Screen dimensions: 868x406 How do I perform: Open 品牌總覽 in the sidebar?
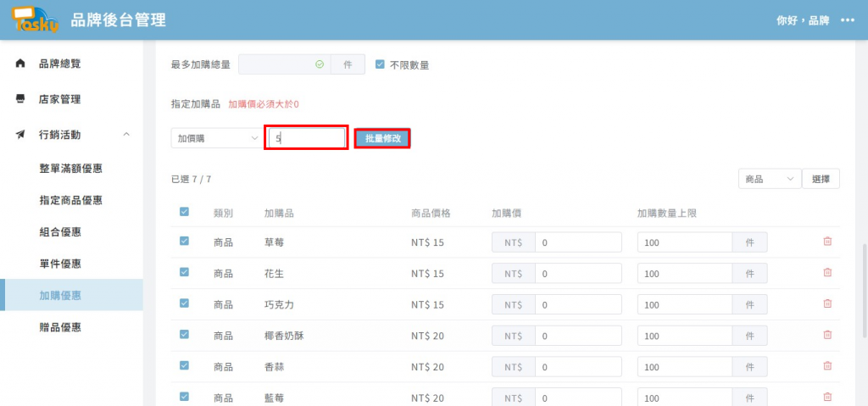60,64
